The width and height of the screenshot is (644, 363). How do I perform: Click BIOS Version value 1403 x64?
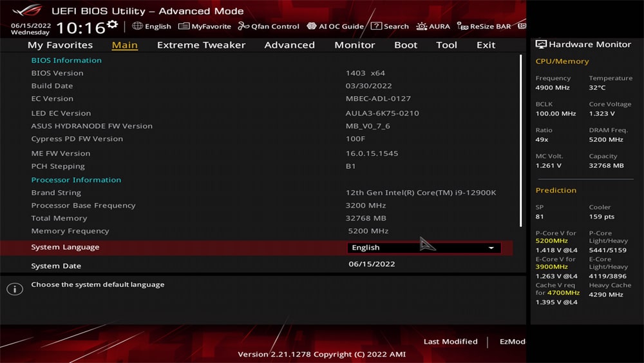[365, 73]
